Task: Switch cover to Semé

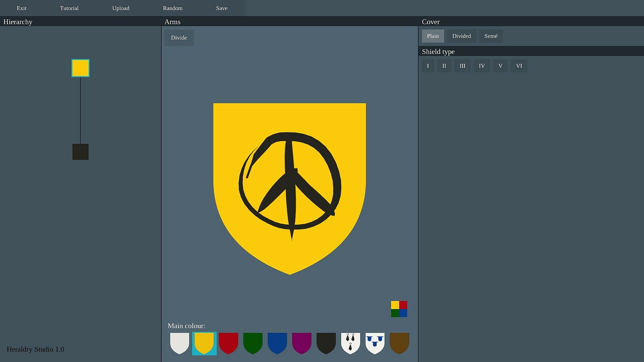Action: click(x=491, y=36)
